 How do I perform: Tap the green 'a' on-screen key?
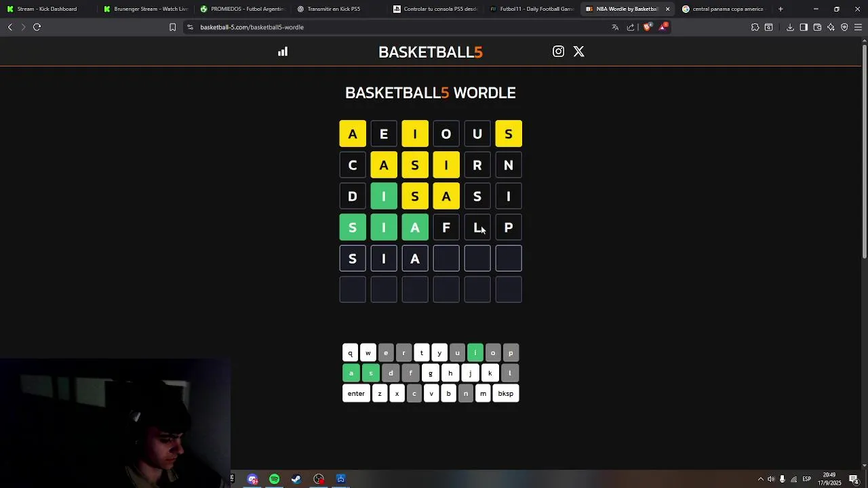click(351, 373)
